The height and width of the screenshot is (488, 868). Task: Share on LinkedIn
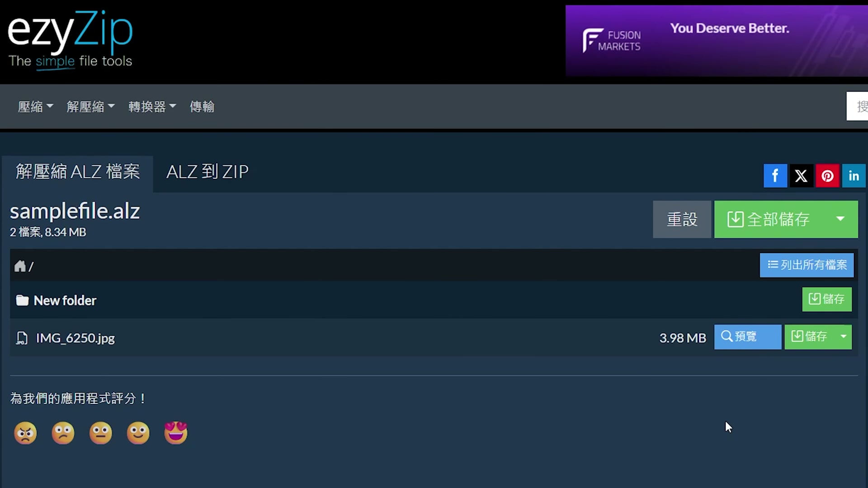[x=854, y=176]
